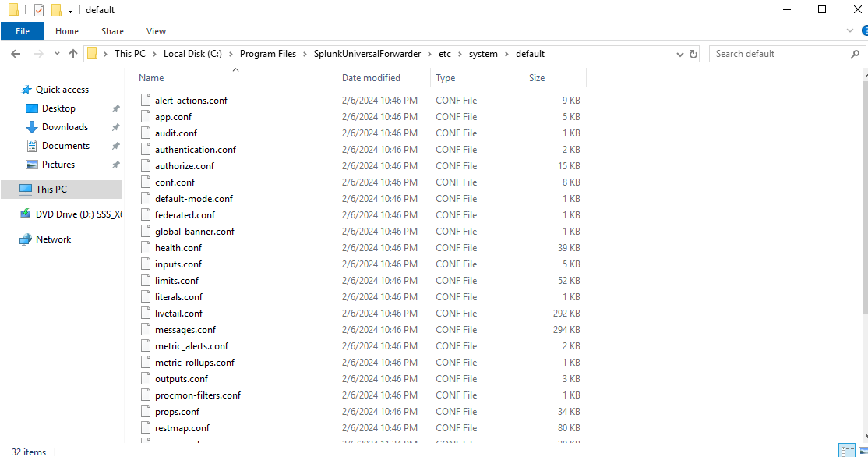This screenshot has width=868, height=457.
Task: Select the authentication.conf file icon
Action: pyautogui.click(x=146, y=149)
